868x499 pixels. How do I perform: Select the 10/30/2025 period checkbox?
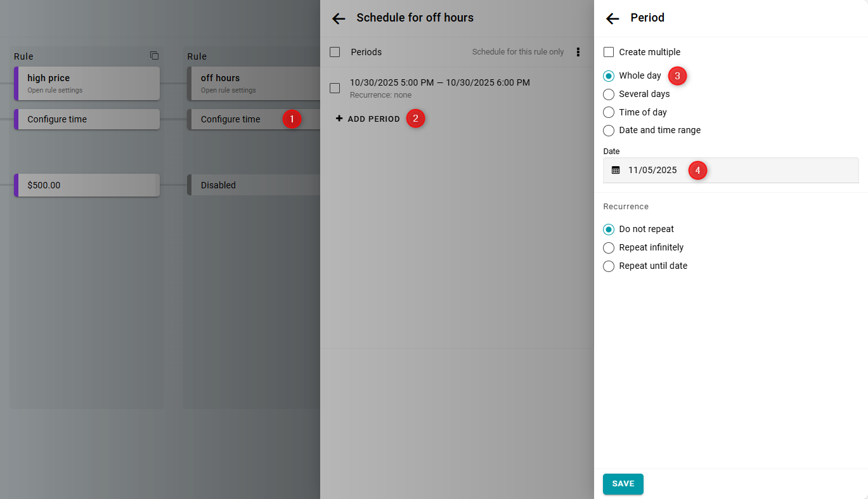[x=335, y=88]
